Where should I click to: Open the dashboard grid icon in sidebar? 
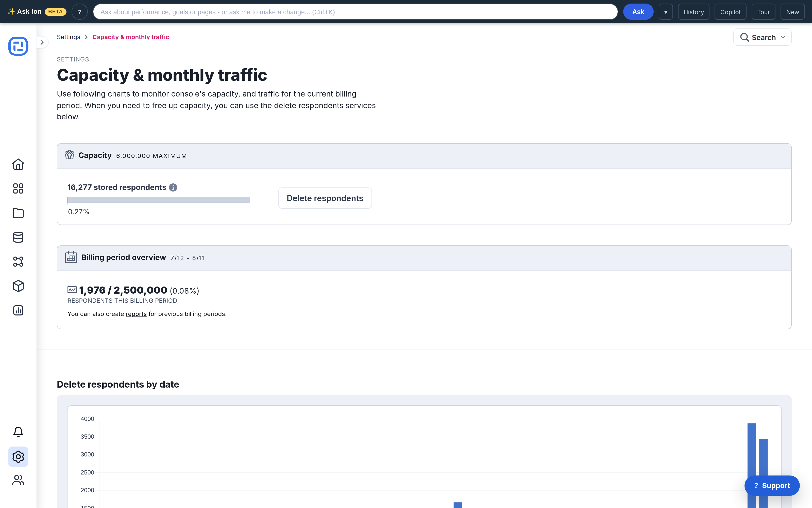(18, 188)
